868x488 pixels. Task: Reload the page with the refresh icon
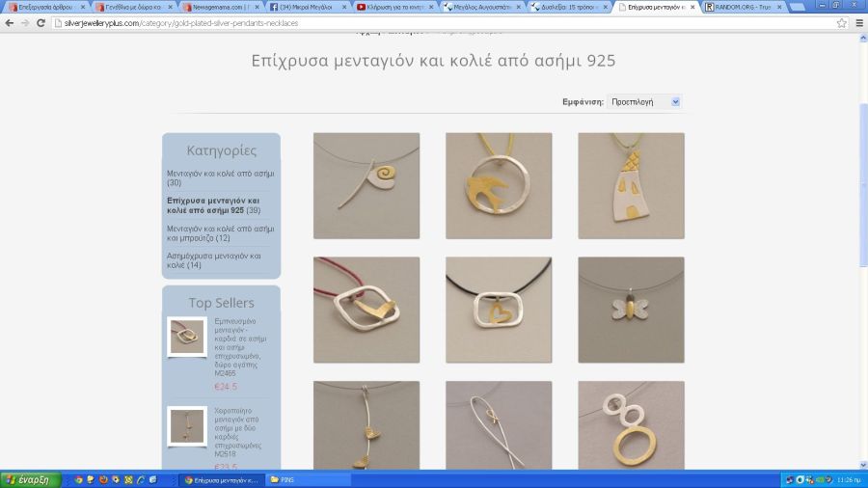[41, 23]
